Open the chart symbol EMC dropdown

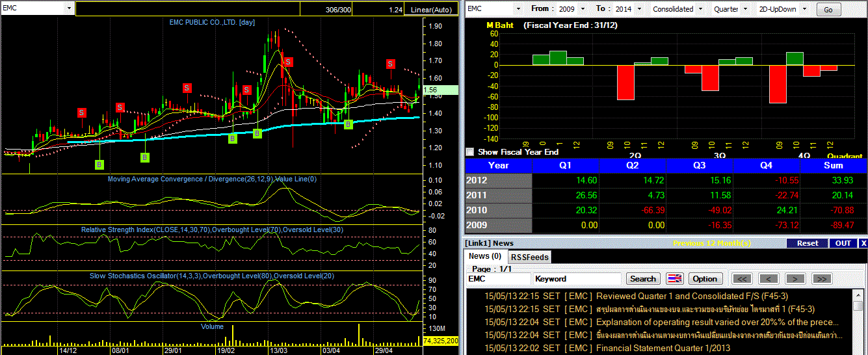tap(70, 8)
